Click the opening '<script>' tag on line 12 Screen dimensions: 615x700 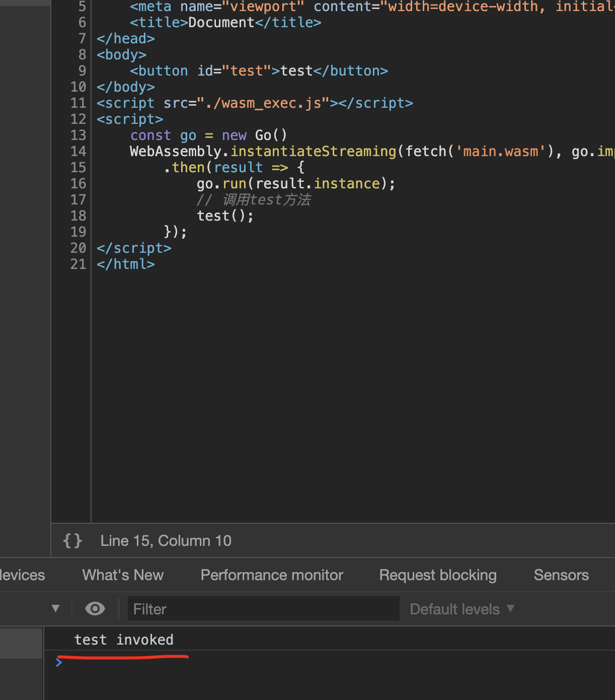click(x=130, y=119)
